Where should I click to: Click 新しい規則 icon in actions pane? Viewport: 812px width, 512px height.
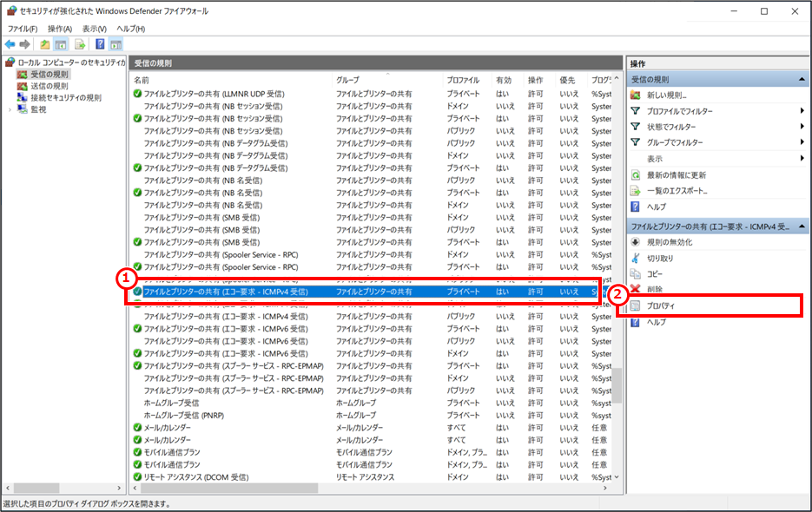[x=636, y=95]
